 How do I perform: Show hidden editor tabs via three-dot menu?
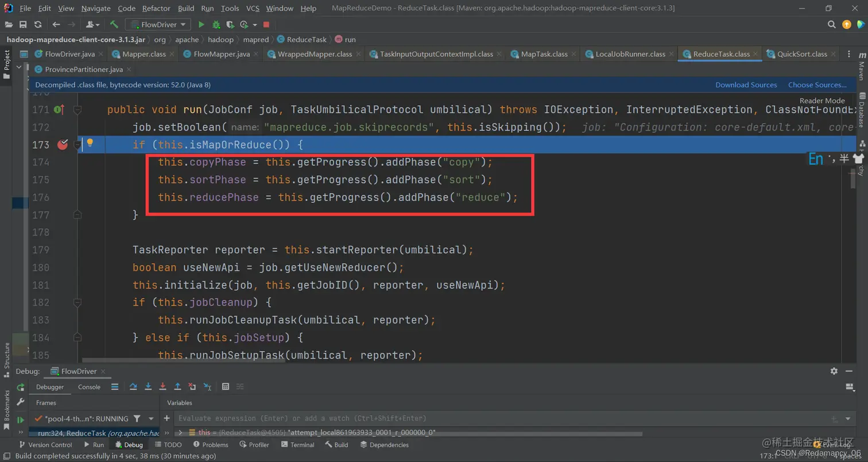click(849, 54)
